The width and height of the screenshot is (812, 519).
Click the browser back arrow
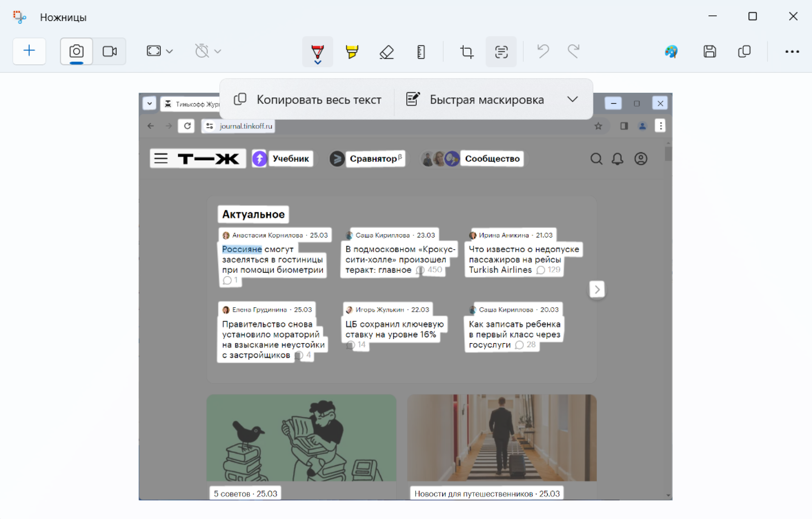151,126
